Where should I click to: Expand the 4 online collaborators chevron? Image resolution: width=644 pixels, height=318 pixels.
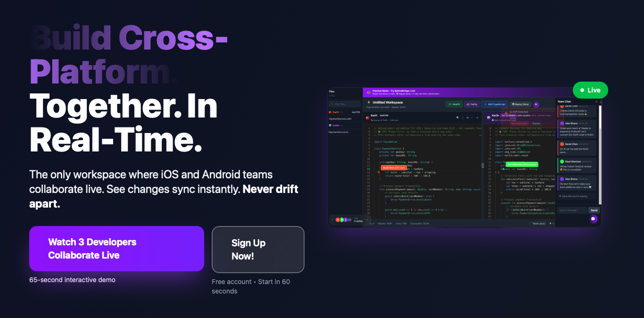367,220
